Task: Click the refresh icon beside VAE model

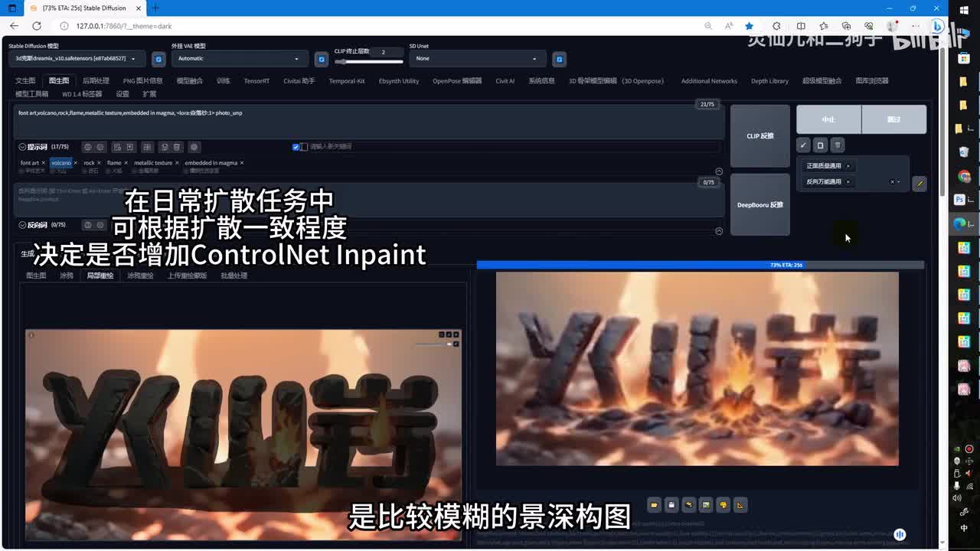Action: (x=322, y=59)
